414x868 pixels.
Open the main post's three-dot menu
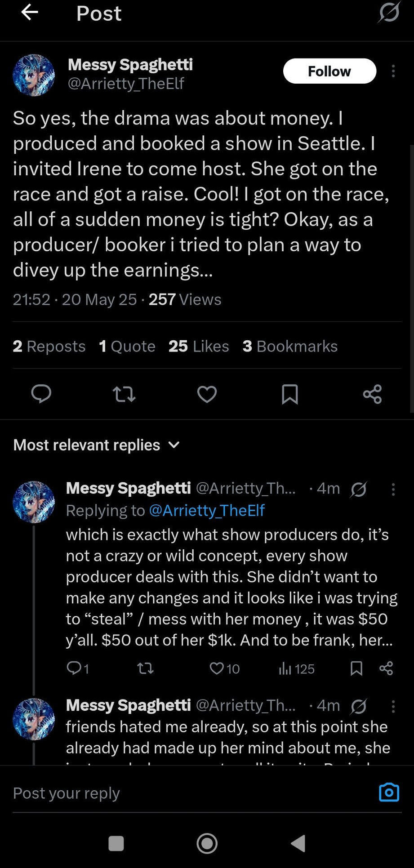393,71
